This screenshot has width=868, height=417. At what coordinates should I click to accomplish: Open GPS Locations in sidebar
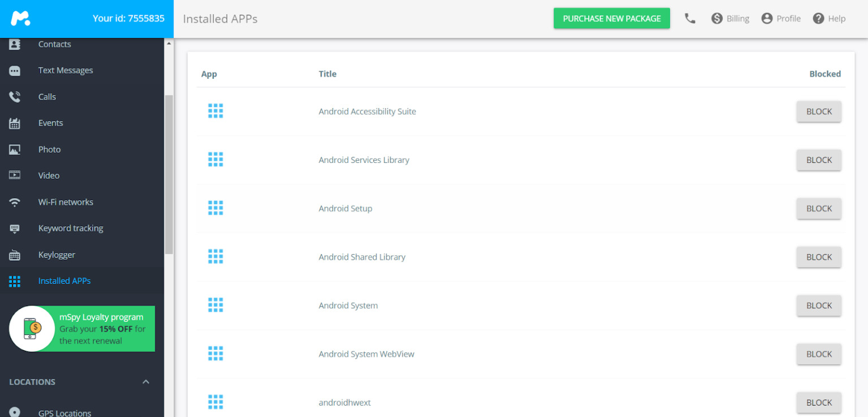coord(64,413)
